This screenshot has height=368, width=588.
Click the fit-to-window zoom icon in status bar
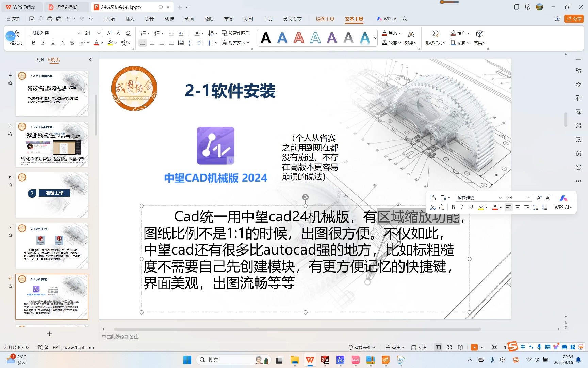coord(494,347)
